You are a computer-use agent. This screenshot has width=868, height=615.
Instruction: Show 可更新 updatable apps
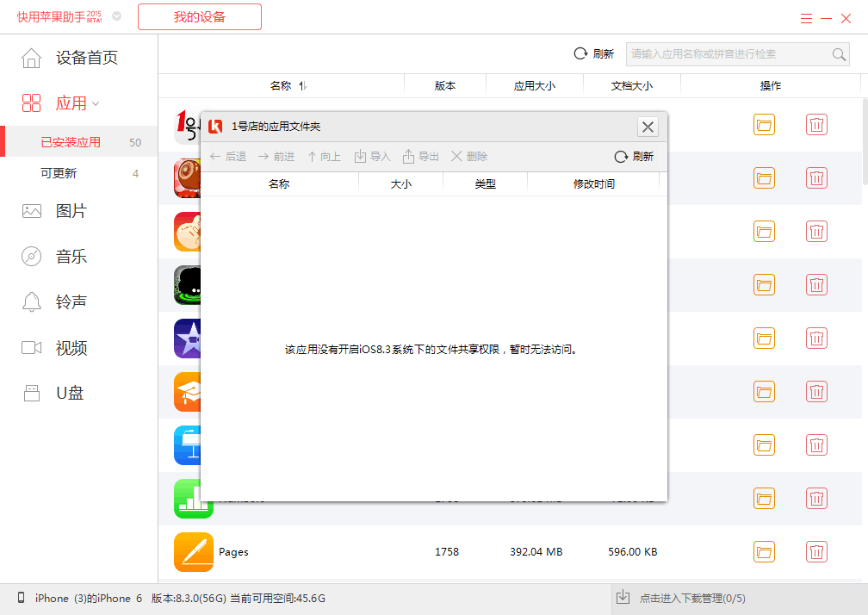78,173
